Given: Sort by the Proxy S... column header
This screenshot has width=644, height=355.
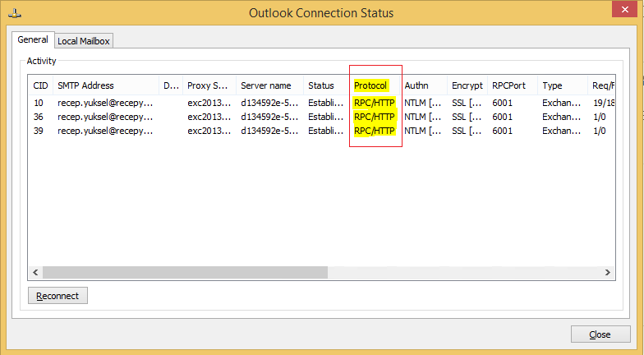Looking at the screenshot, I should pyautogui.click(x=209, y=85).
